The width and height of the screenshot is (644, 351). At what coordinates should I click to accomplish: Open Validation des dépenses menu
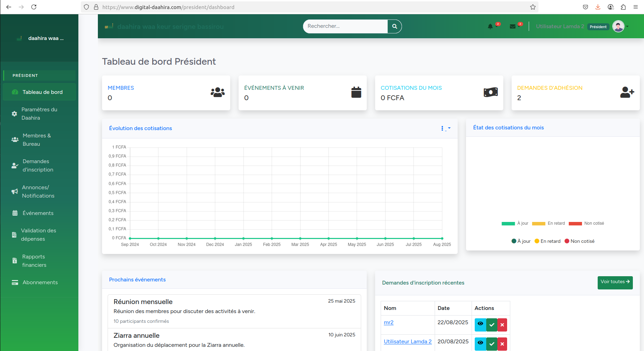point(39,235)
